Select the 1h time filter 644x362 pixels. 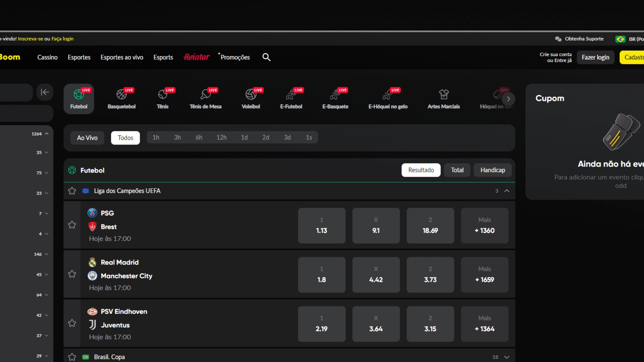tap(156, 137)
